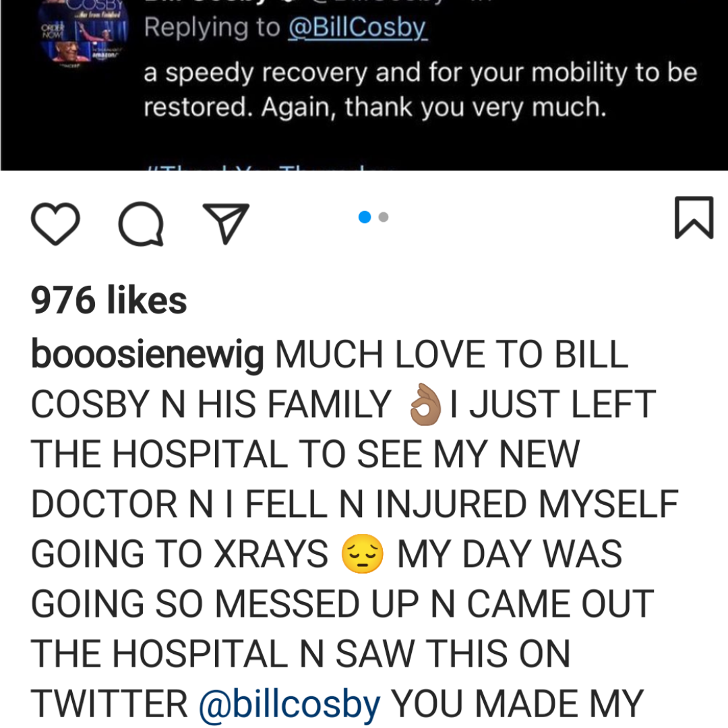Open the booosienewig profile username
The height and width of the screenshot is (728, 728).
coord(147,355)
